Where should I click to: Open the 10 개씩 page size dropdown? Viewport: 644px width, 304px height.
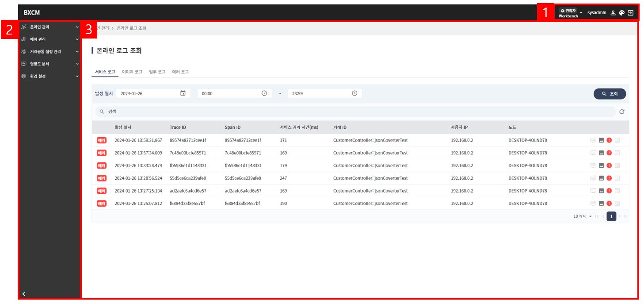[583, 216]
